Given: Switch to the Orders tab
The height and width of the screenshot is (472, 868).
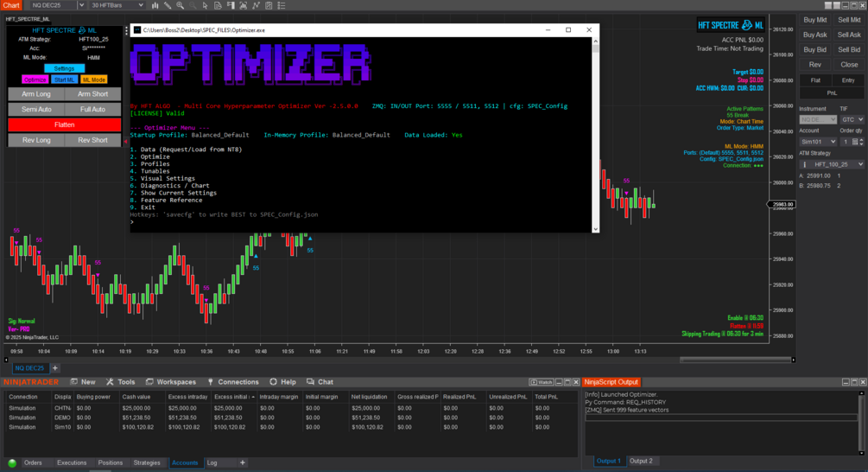Looking at the screenshot, I should click(33, 463).
